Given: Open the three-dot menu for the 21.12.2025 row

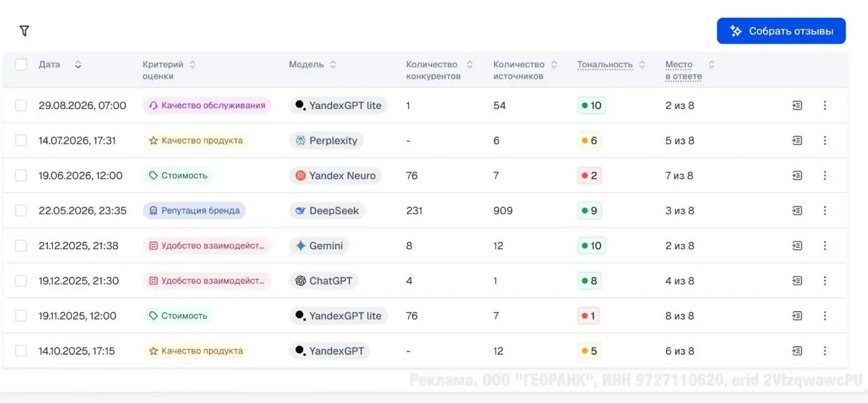Looking at the screenshot, I should 825,246.
